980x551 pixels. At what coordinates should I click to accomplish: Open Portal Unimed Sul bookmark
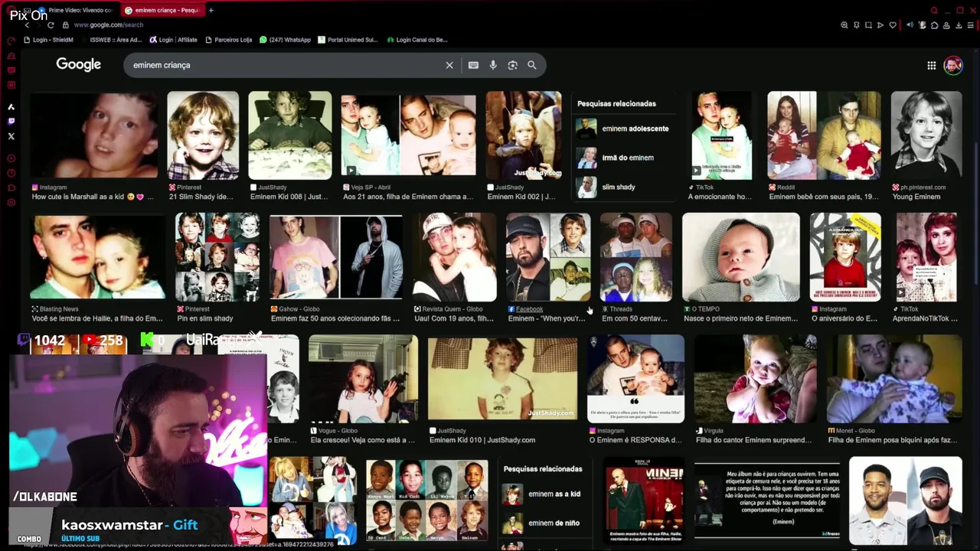click(x=348, y=40)
